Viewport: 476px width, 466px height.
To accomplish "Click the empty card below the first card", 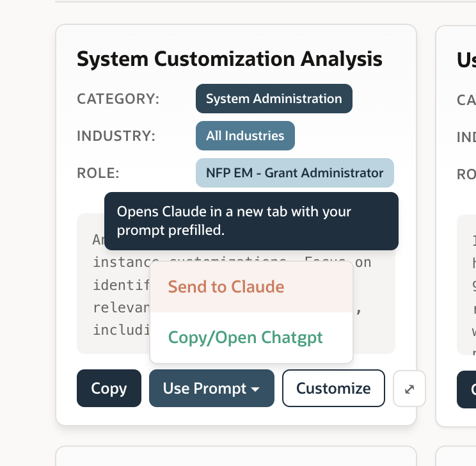I will click(235, 456).
